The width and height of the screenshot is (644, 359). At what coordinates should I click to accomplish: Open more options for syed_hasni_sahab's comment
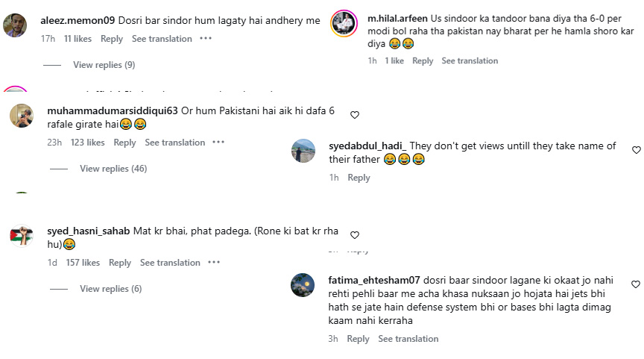point(214,263)
